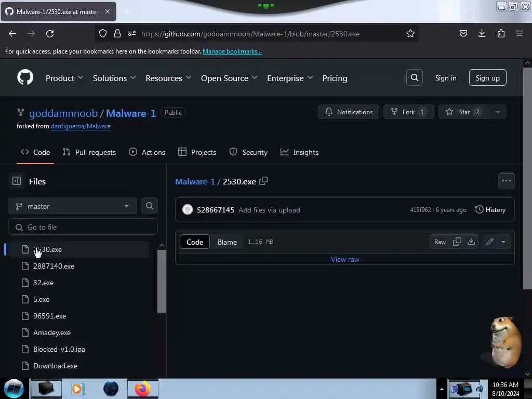Click the Notifications button
This screenshot has width=532, height=399.
point(349,112)
